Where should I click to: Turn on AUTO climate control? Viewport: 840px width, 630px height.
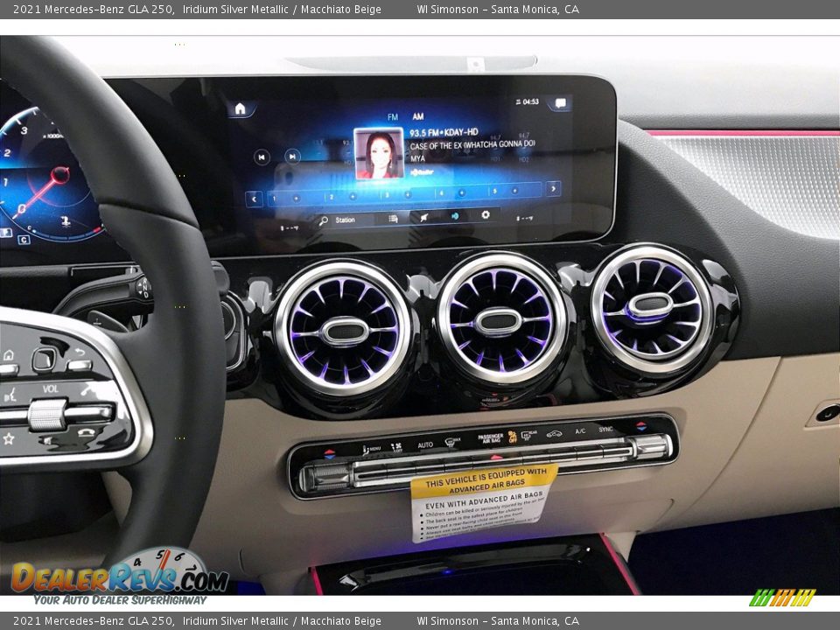coord(424,444)
